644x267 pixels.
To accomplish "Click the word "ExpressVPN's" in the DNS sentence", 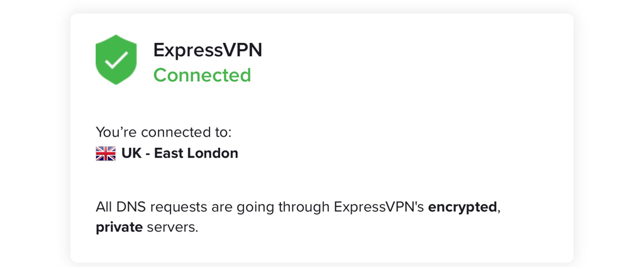I will click(x=379, y=207).
